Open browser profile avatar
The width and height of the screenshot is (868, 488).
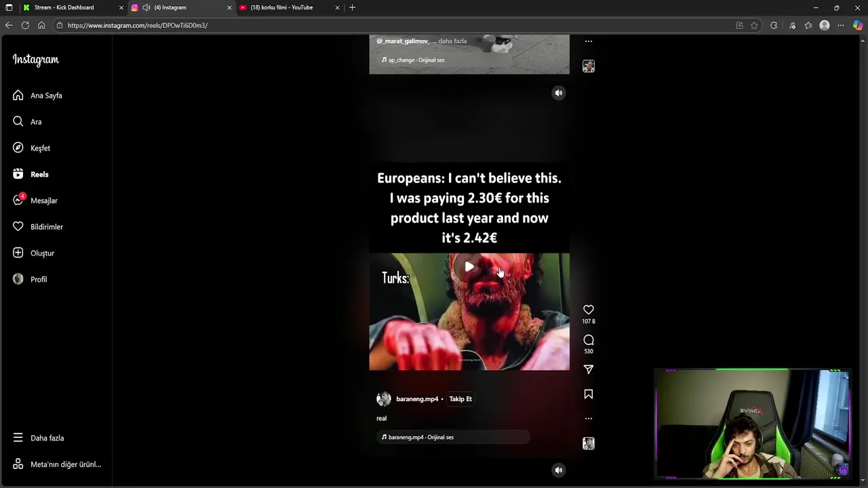click(x=825, y=25)
